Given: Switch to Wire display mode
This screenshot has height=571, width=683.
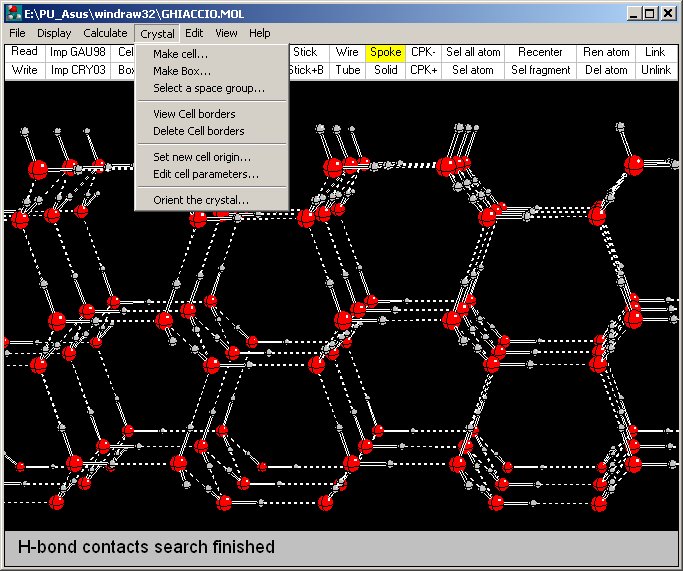Looking at the screenshot, I should click(x=347, y=52).
